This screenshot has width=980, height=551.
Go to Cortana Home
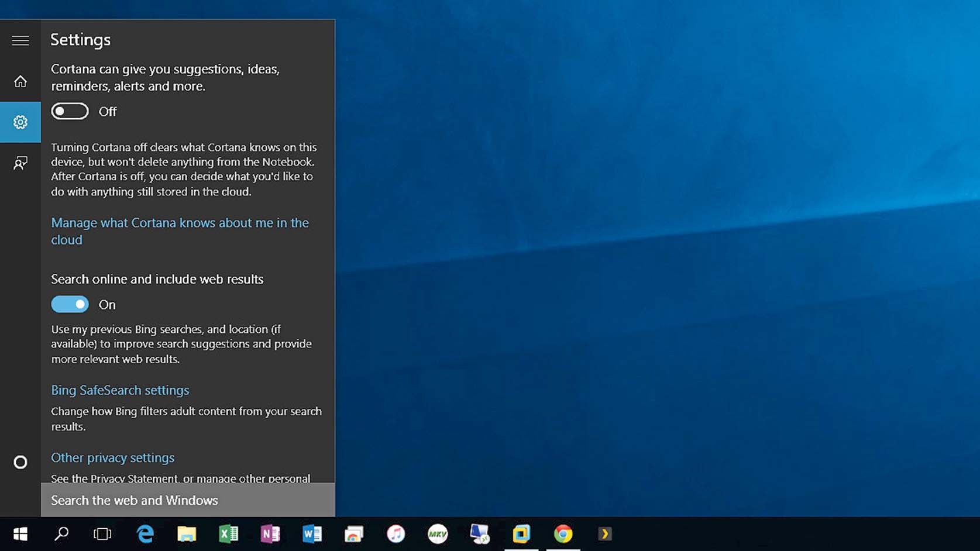pos(20,81)
